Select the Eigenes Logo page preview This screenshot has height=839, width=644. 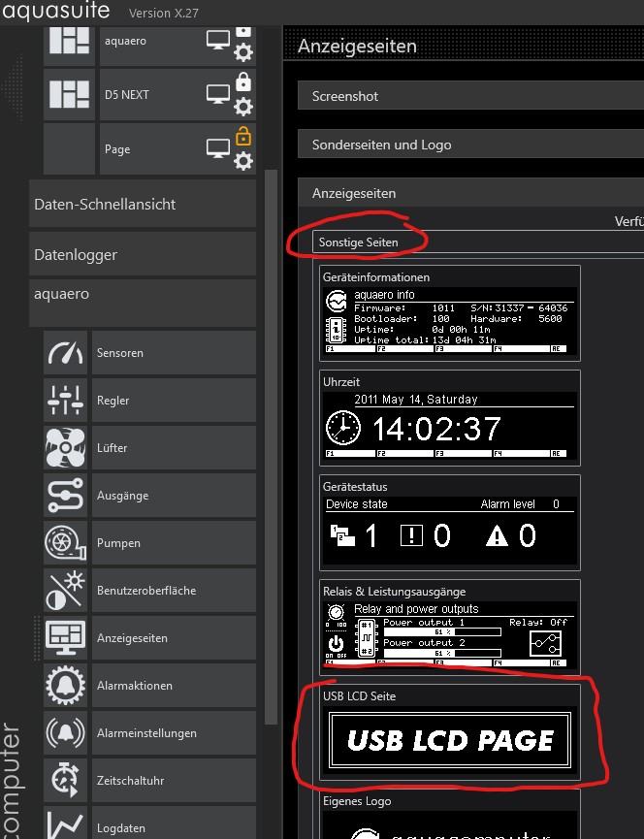pyautogui.click(x=450, y=814)
